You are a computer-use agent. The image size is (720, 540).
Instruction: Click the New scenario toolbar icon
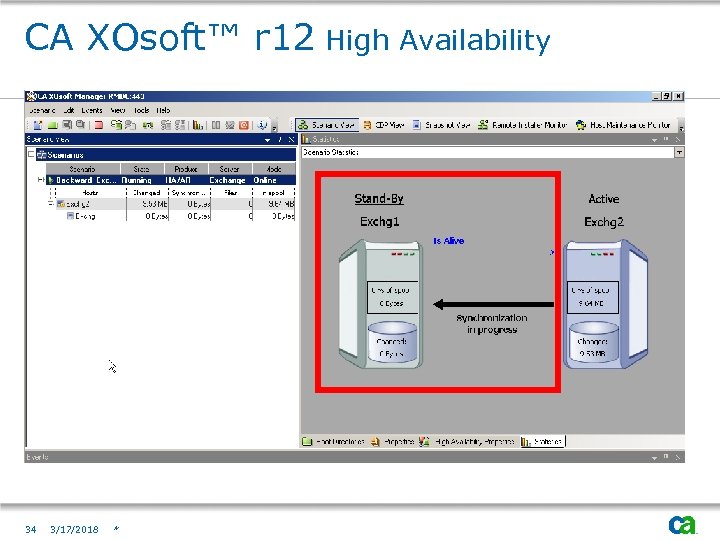click(x=38, y=125)
